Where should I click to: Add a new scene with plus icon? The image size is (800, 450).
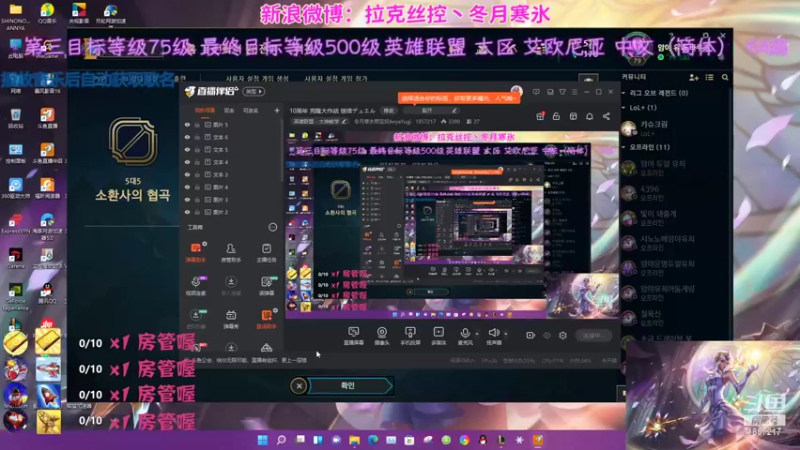coord(277,110)
